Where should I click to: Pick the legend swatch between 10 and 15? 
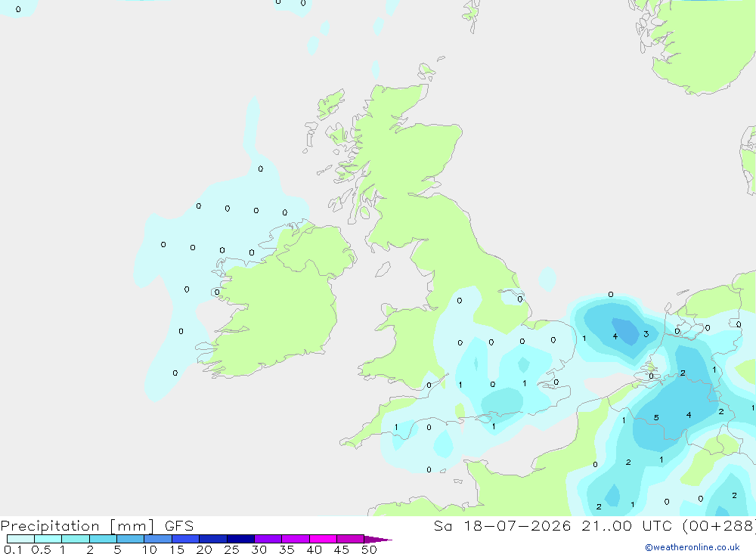coord(158,539)
